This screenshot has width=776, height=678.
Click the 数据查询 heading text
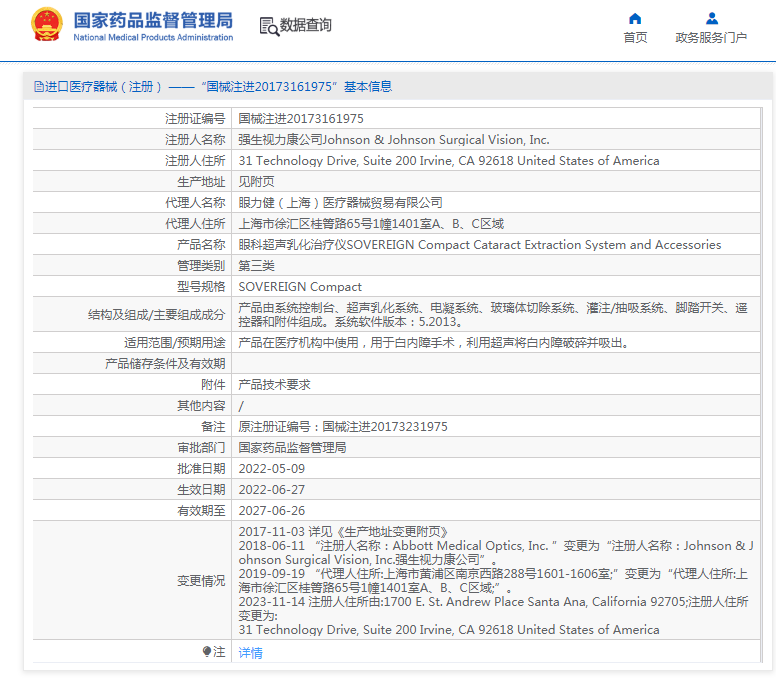(305, 25)
